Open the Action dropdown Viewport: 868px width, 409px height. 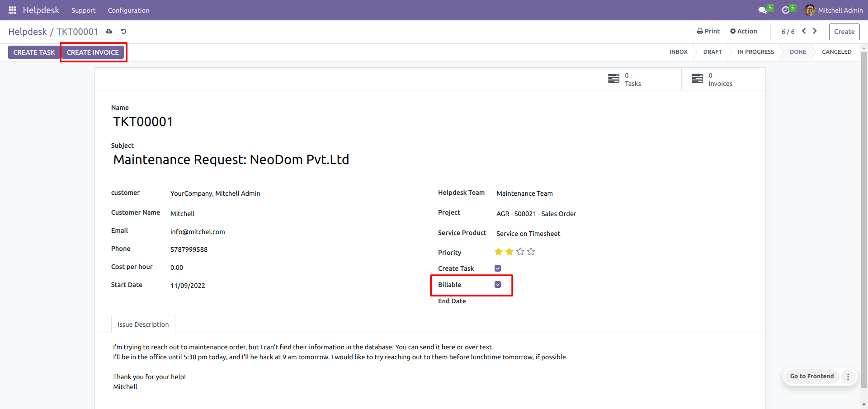[x=743, y=31]
